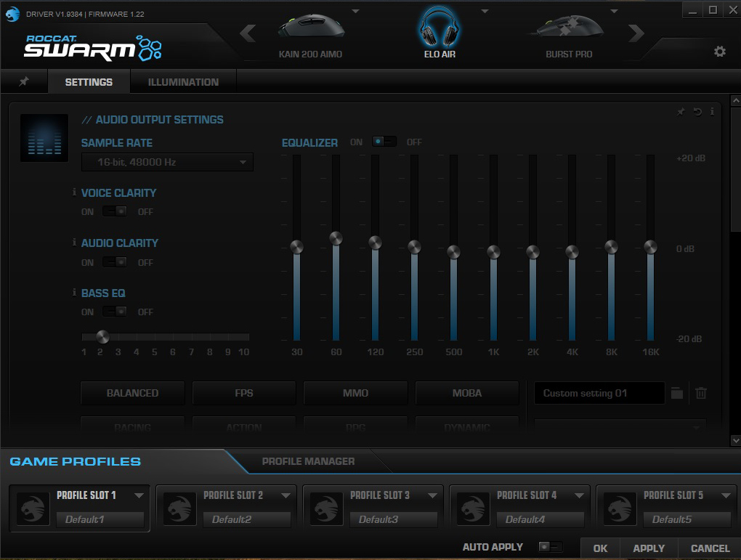Select the ELO Air headset
Screen dimensions: 741x560
tap(440, 33)
